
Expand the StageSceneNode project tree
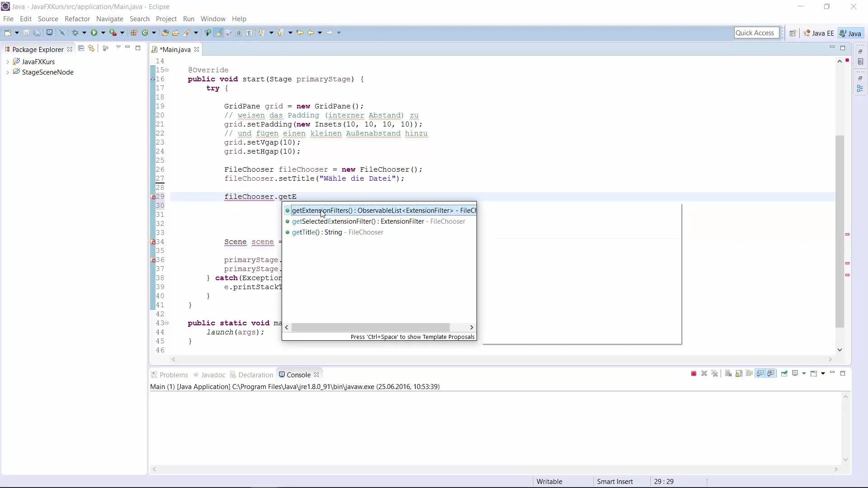[x=8, y=72]
